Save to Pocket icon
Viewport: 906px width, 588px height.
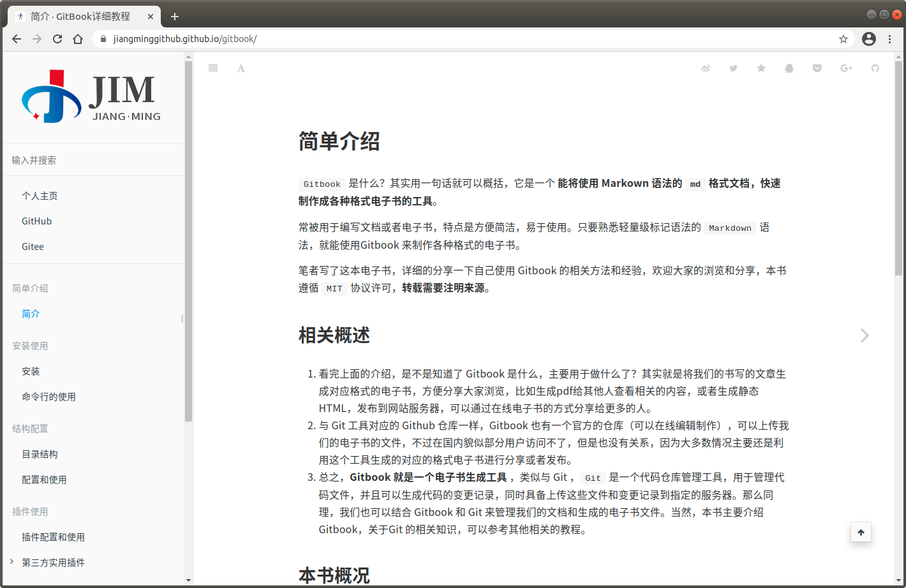[x=817, y=68]
